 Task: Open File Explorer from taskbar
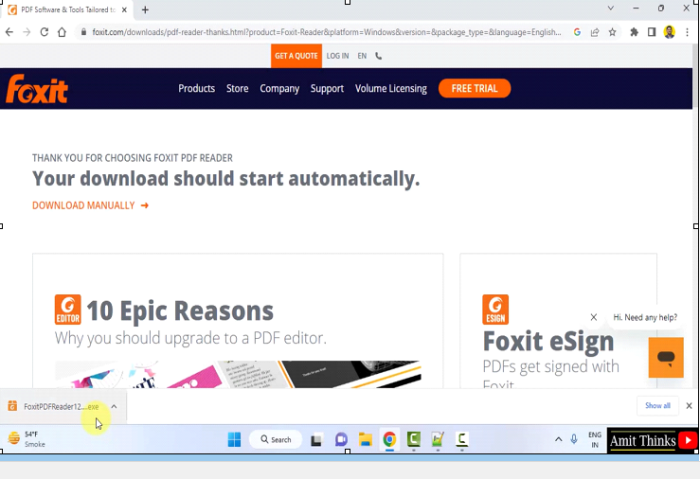(x=365, y=440)
